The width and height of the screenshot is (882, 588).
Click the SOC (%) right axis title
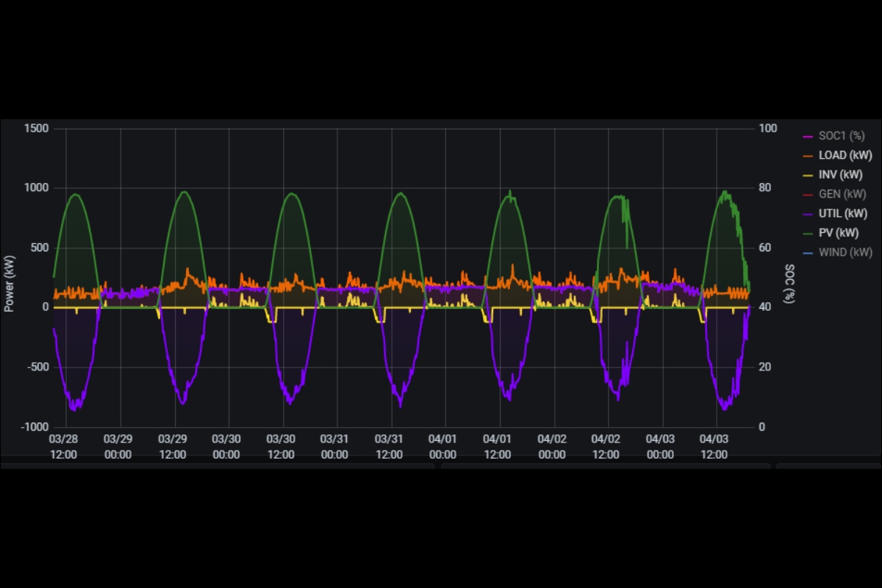[x=789, y=284]
